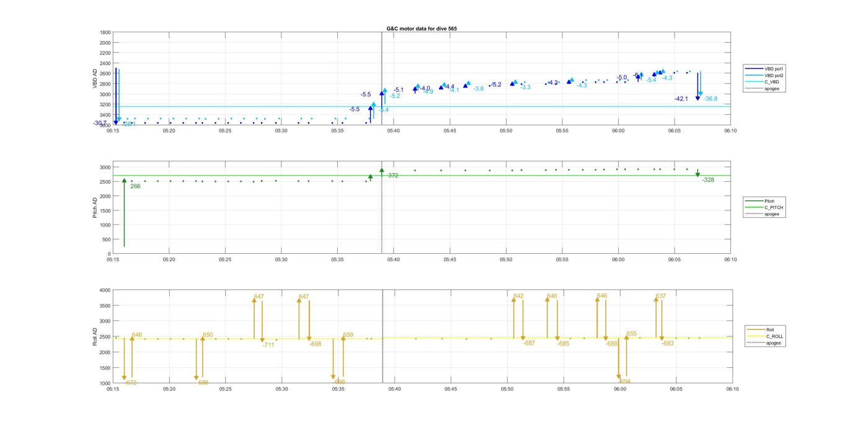The image size is (868, 430).
Task: Click the '-687' roll move label
Action: 529,343
